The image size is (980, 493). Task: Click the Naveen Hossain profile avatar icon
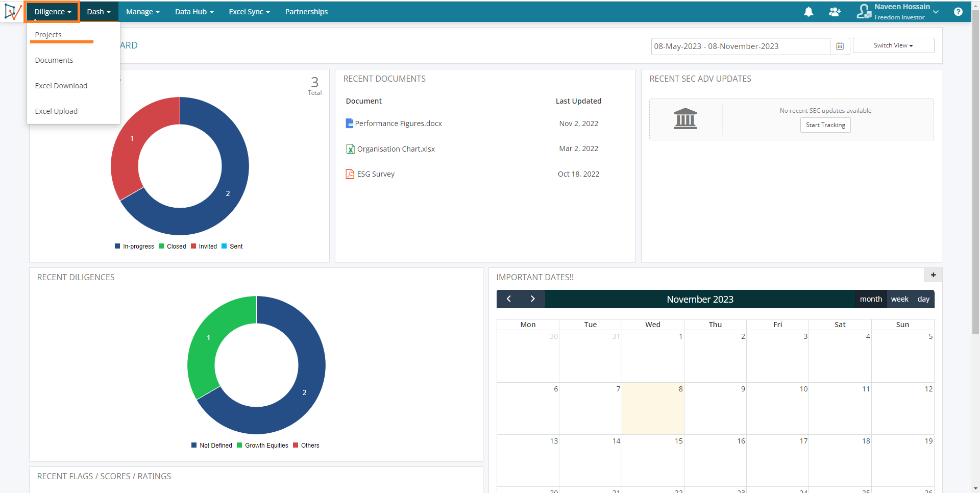pos(864,11)
